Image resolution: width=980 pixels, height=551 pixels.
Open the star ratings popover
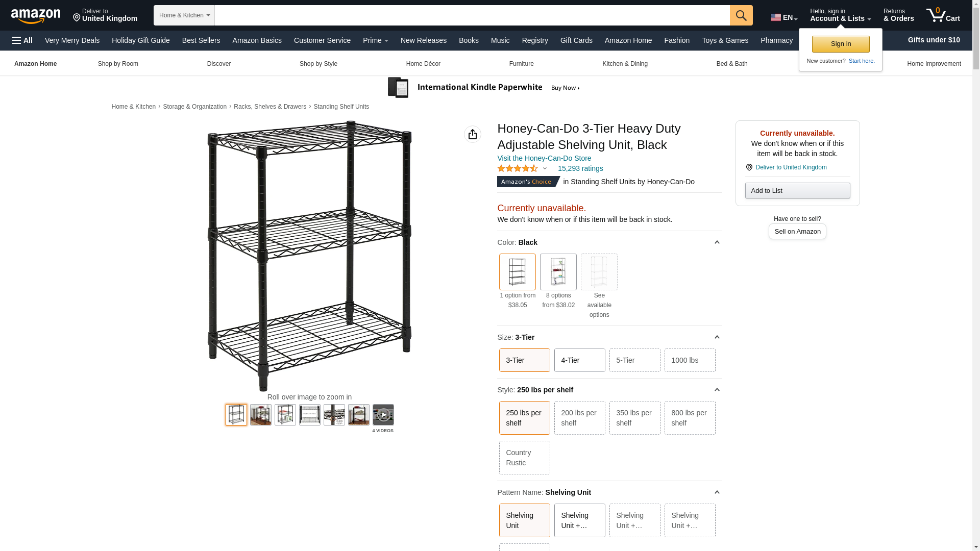click(522, 168)
